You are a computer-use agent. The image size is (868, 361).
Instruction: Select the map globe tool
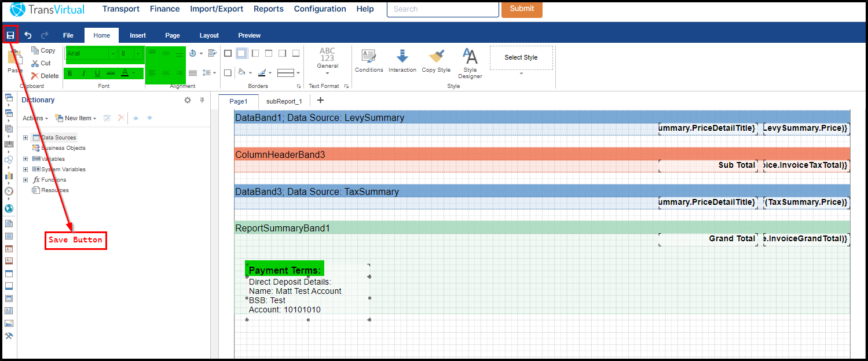(x=9, y=208)
